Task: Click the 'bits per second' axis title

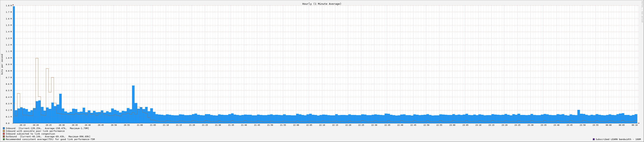Action: (2, 64)
